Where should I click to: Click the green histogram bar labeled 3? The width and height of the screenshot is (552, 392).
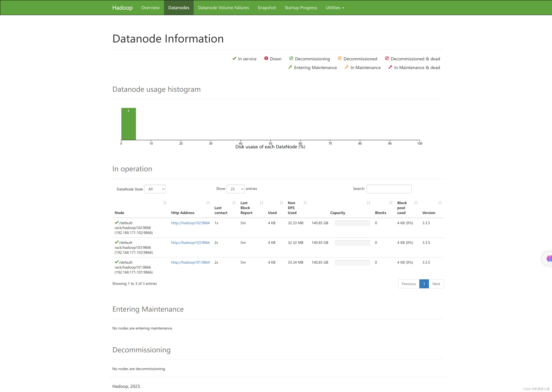[x=128, y=124]
